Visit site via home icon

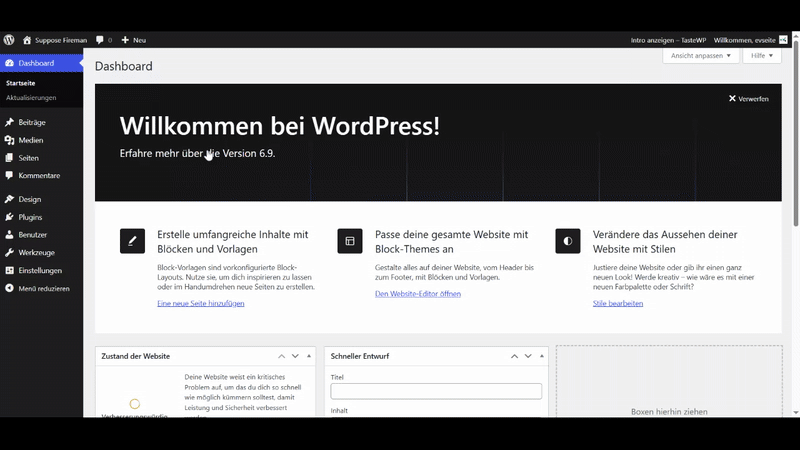(27, 40)
